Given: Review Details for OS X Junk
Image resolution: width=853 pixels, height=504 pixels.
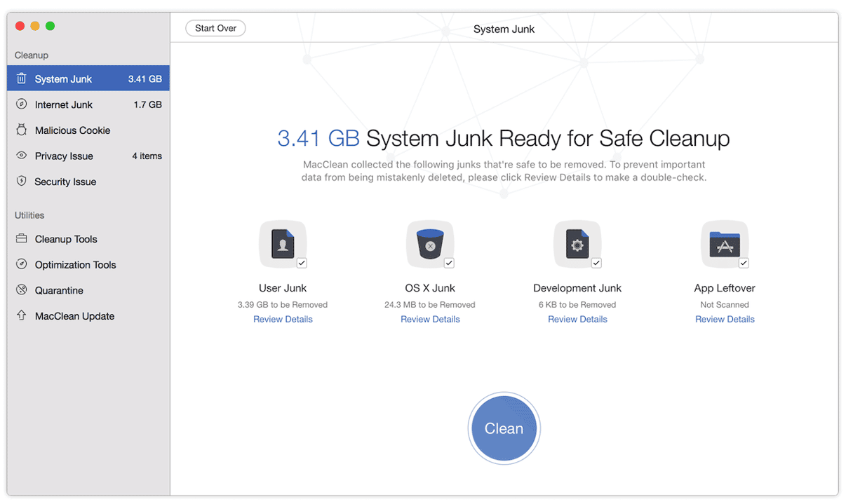Looking at the screenshot, I should tap(430, 319).
